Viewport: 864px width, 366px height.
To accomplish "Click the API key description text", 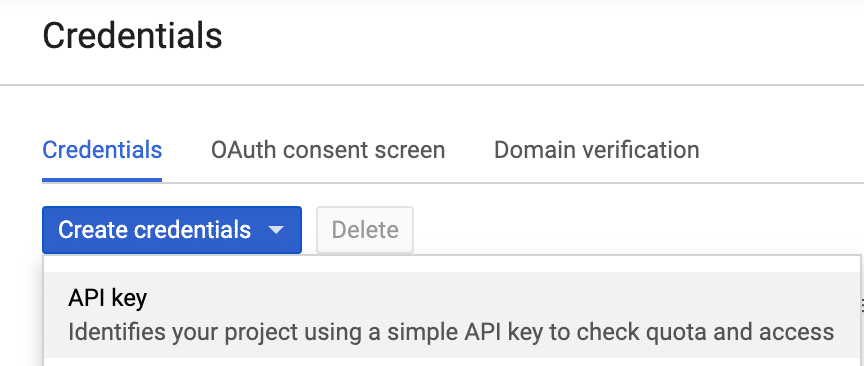I will 451,332.
